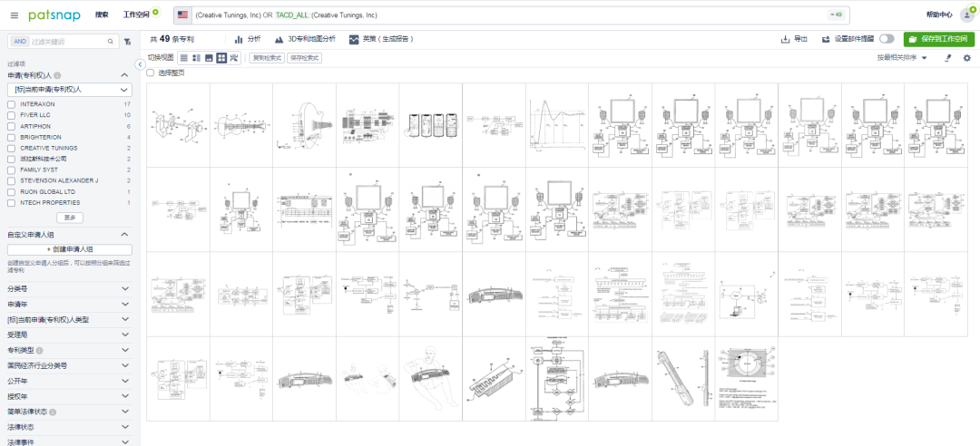Open the US flag database selector
This screenshot has height=446, width=980.
click(182, 15)
